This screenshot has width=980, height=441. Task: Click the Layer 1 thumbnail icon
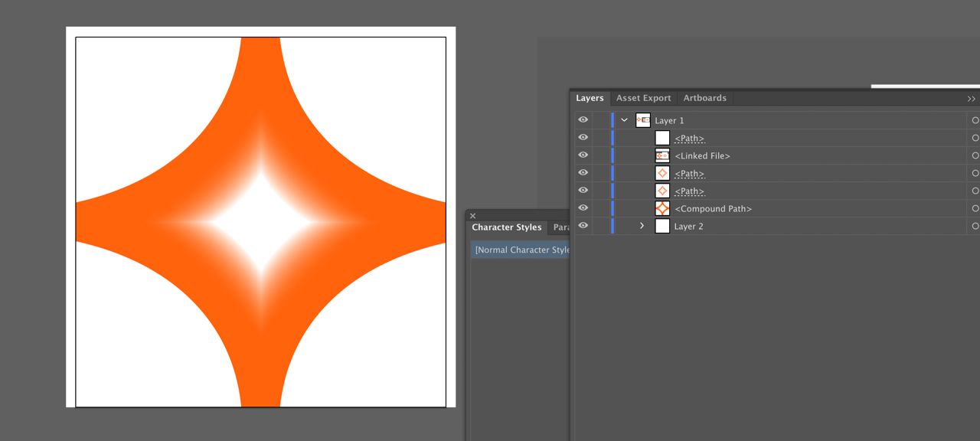tap(643, 120)
